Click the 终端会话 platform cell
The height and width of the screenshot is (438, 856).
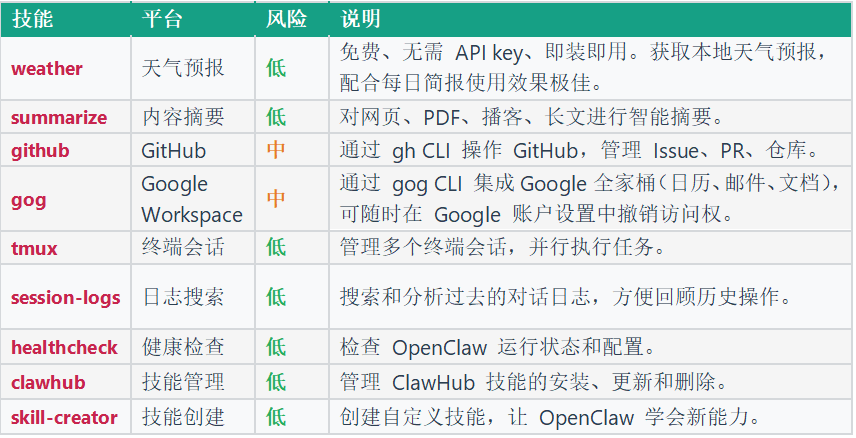(x=183, y=247)
